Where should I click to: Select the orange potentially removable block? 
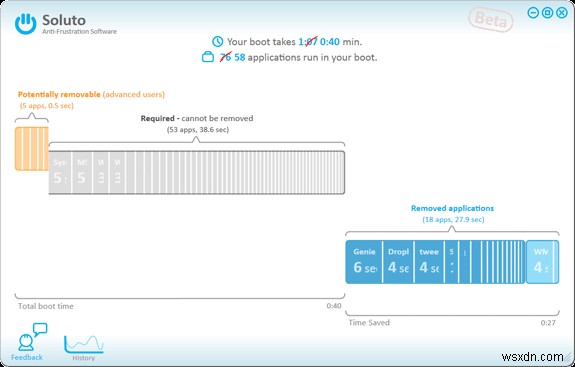32,148
